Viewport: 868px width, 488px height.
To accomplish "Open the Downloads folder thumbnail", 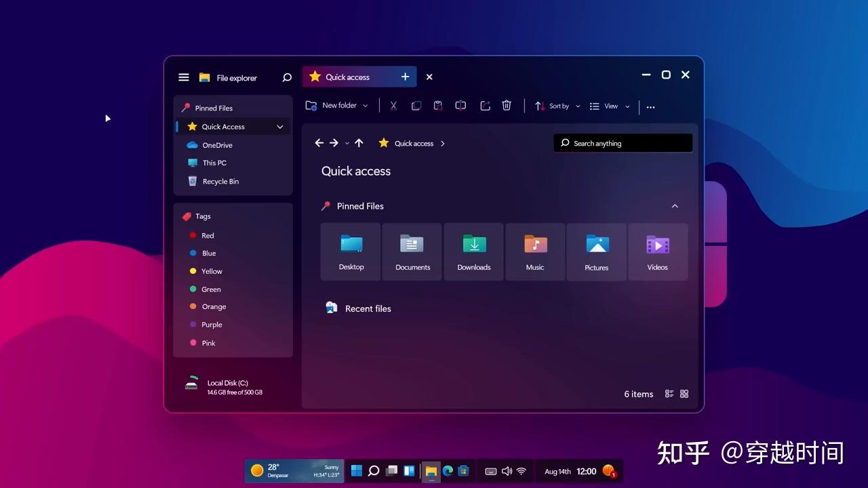I will (x=473, y=251).
